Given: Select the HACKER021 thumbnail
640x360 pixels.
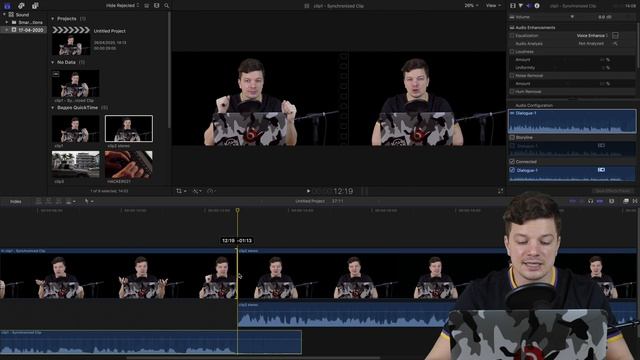Looking at the screenshot, I should tap(129, 164).
